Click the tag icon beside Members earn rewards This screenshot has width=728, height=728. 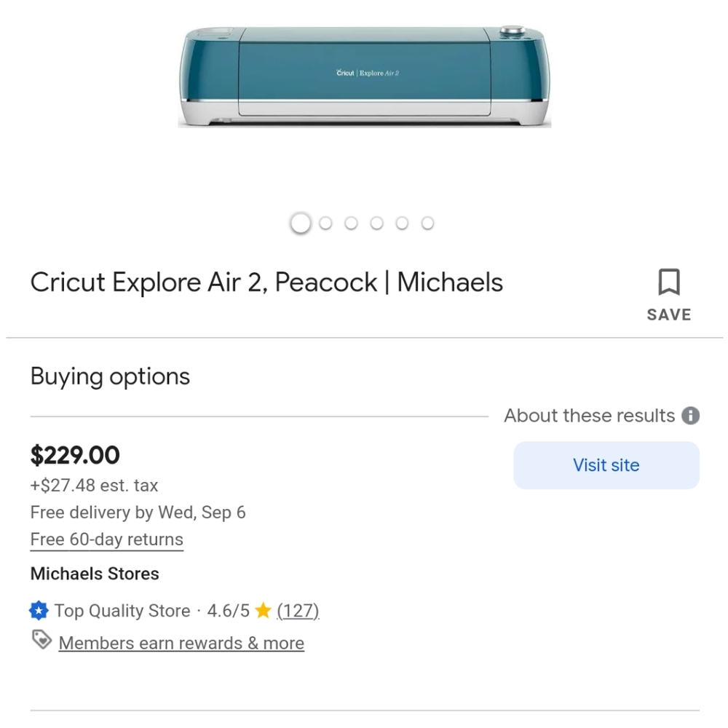click(41, 640)
